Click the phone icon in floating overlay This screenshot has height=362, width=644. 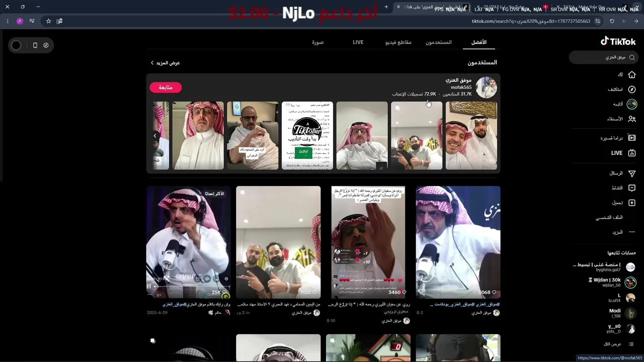point(35,45)
